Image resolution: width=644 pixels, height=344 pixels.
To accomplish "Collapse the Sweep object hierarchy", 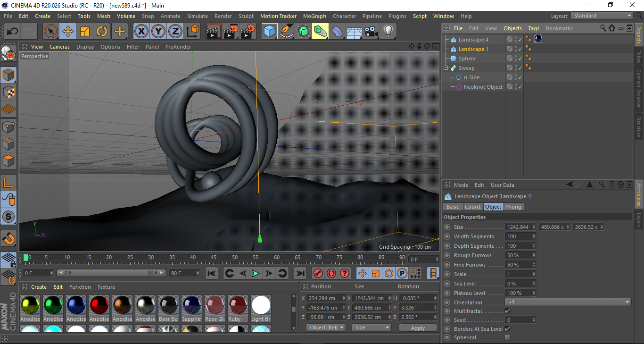I will pyautogui.click(x=446, y=68).
